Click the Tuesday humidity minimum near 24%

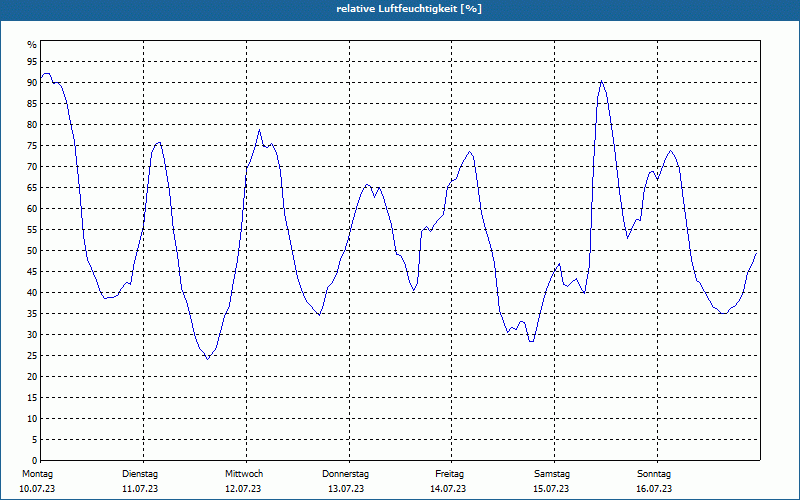pos(208,359)
